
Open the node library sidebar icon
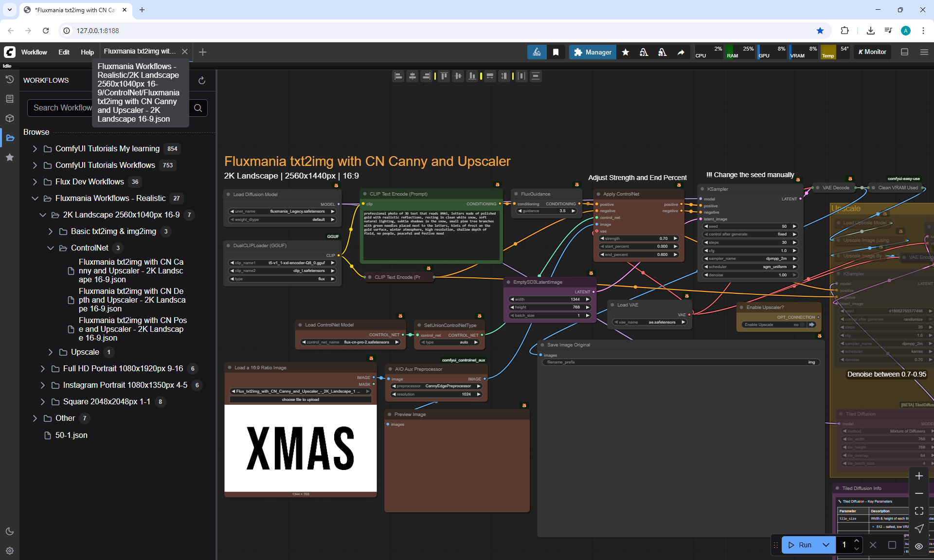click(10, 99)
